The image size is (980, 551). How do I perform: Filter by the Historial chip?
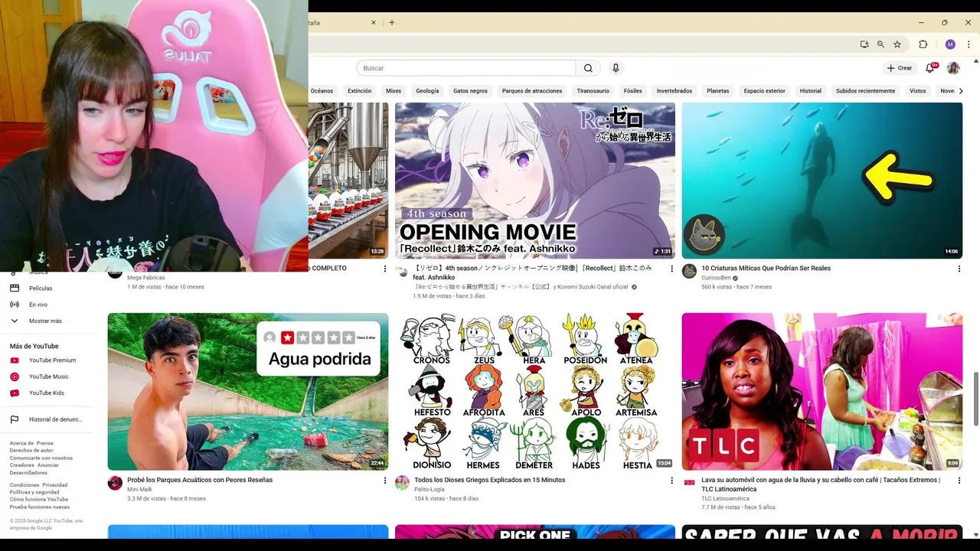(x=810, y=91)
